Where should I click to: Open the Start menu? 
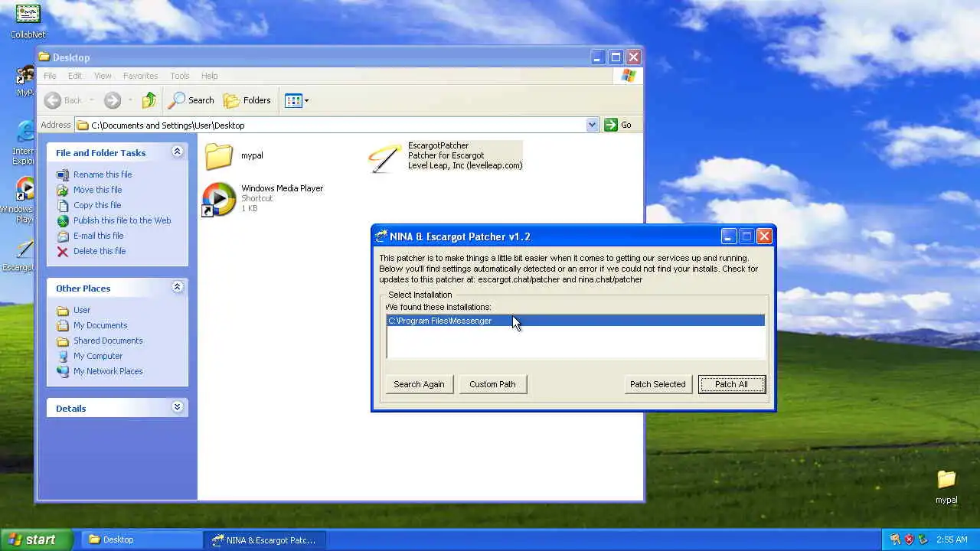point(37,540)
